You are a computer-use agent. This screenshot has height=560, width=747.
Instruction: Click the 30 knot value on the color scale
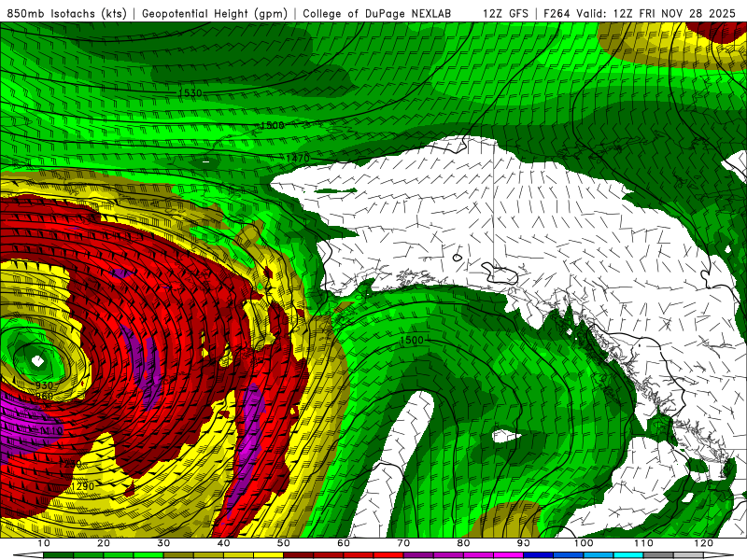[x=163, y=543]
